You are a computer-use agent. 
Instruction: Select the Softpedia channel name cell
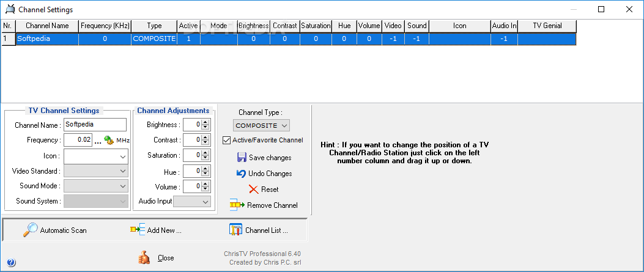[x=47, y=39]
